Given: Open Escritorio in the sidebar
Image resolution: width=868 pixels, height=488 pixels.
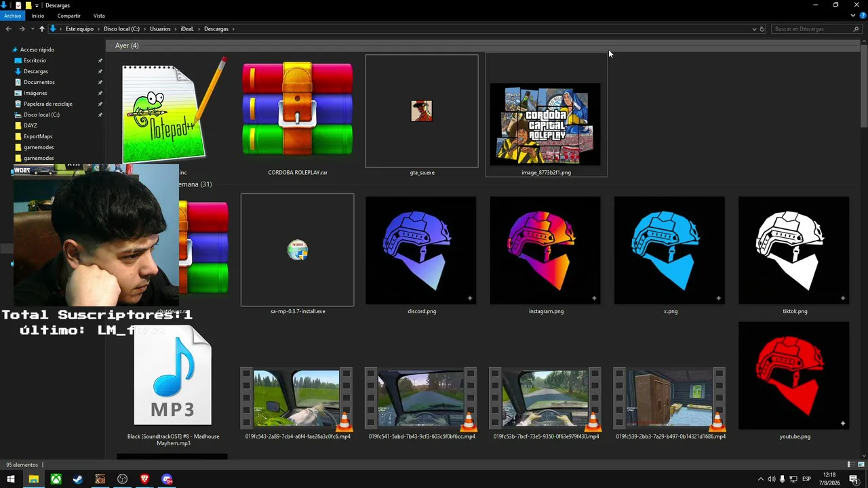Looking at the screenshot, I should coord(35,60).
